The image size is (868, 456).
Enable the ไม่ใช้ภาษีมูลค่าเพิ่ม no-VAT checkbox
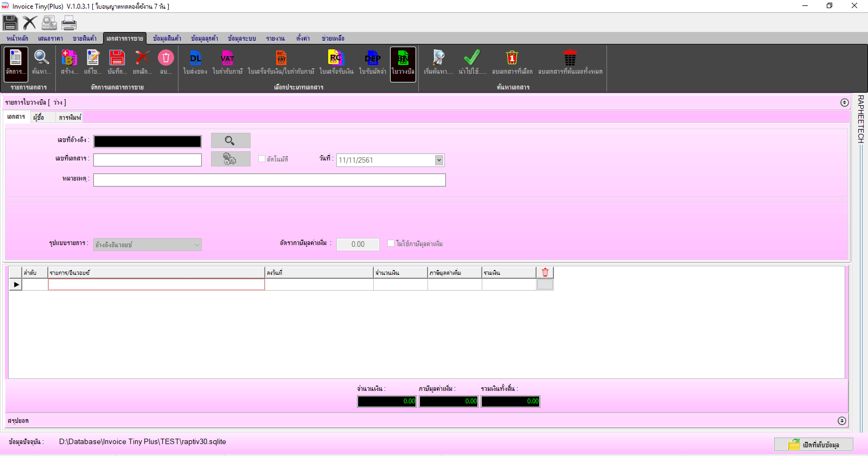(x=391, y=243)
